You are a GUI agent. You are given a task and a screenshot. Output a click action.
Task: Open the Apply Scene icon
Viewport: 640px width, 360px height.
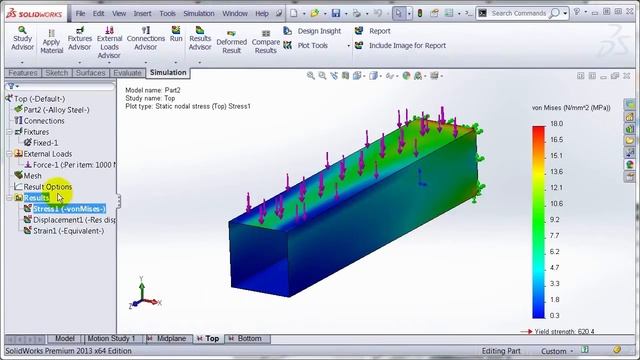[418, 76]
